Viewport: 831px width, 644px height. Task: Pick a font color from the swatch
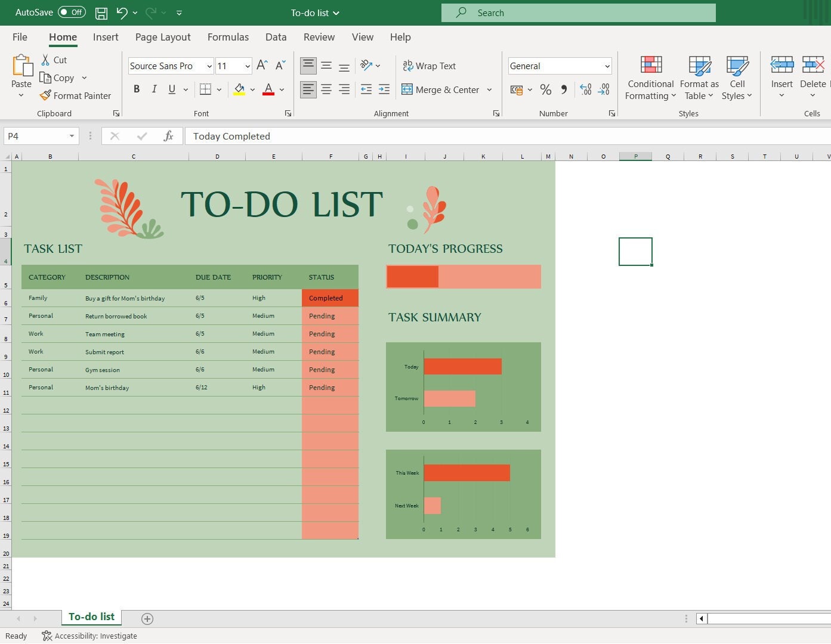point(268,89)
